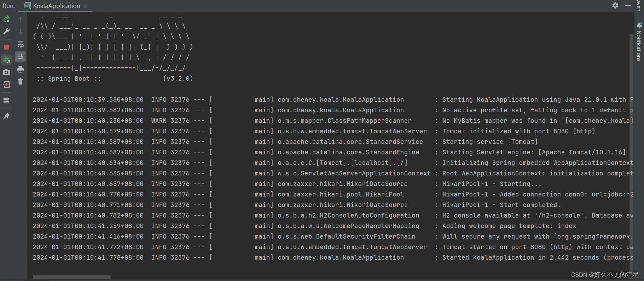The width and height of the screenshot is (644, 281).
Task: Click the Up the Stack Trace arrow
Action: (20, 19)
